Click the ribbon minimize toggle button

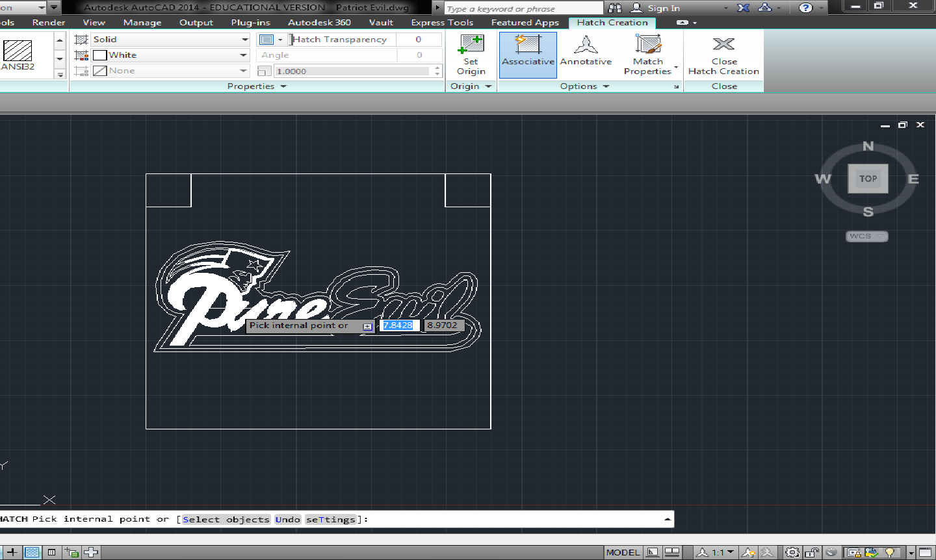point(682,22)
